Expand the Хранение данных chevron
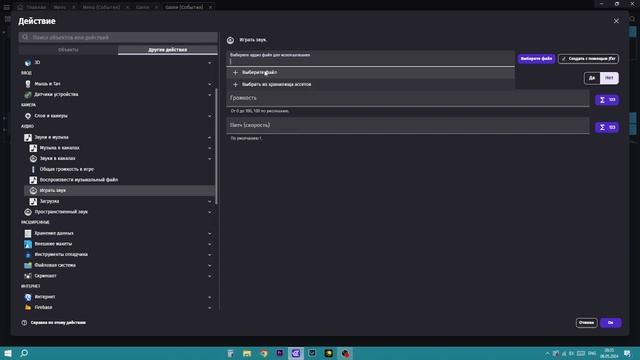The image size is (640, 360). [x=210, y=233]
